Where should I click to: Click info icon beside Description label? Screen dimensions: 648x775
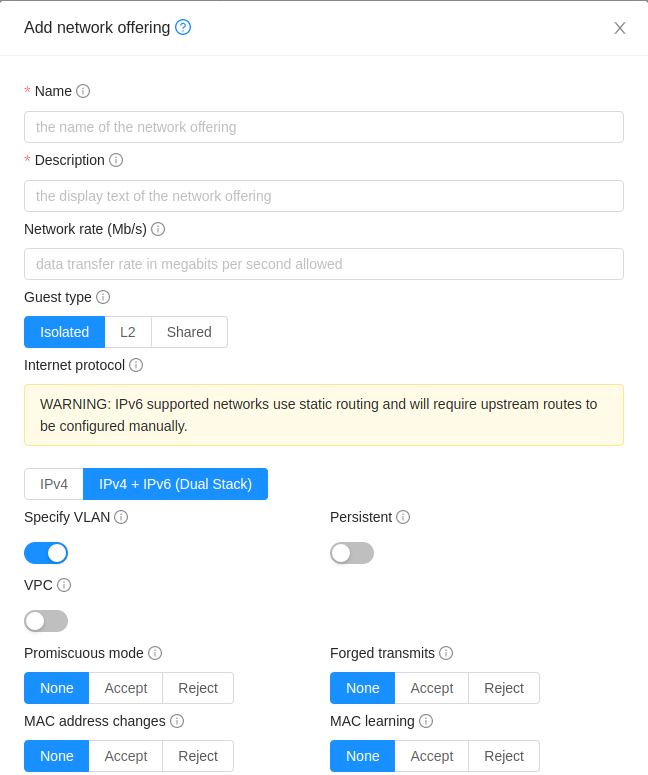coord(116,160)
